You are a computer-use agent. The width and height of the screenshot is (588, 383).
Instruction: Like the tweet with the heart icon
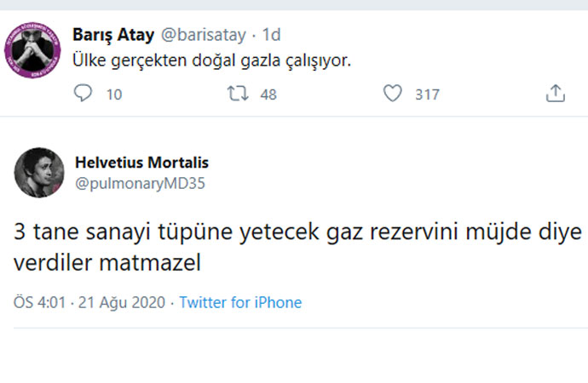[x=392, y=94]
